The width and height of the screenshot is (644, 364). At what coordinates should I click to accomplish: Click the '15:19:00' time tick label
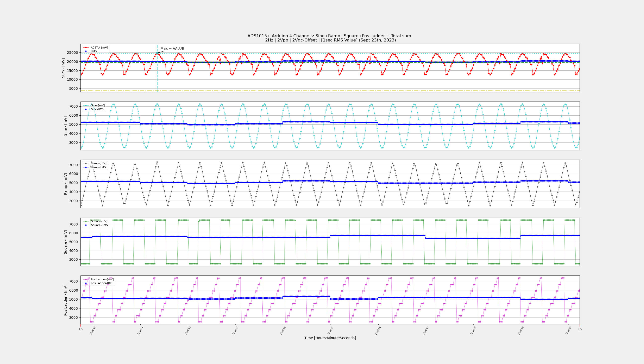(93, 331)
